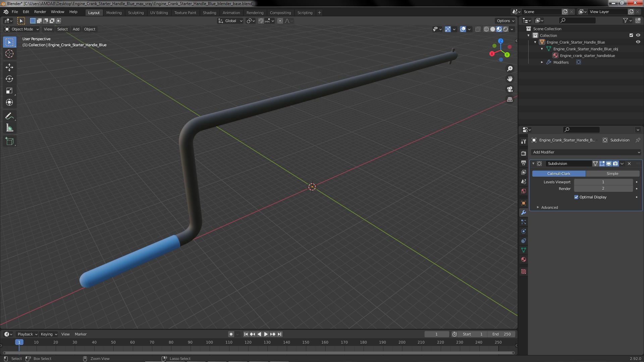Open the Object Mode dropdown
The width and height of the screenshot is (644, 362).
pos(22,29)
